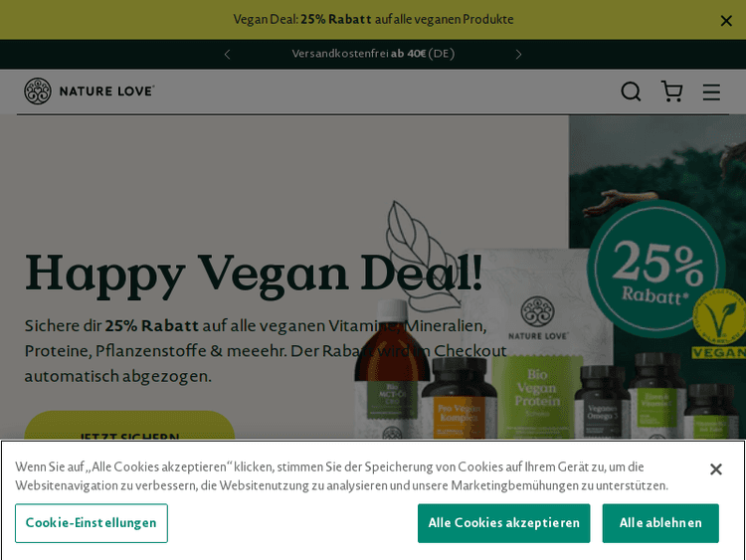Click the Nature Love circular logo
The width and height of the screenshot is (746, 560).
click(38, 91)
